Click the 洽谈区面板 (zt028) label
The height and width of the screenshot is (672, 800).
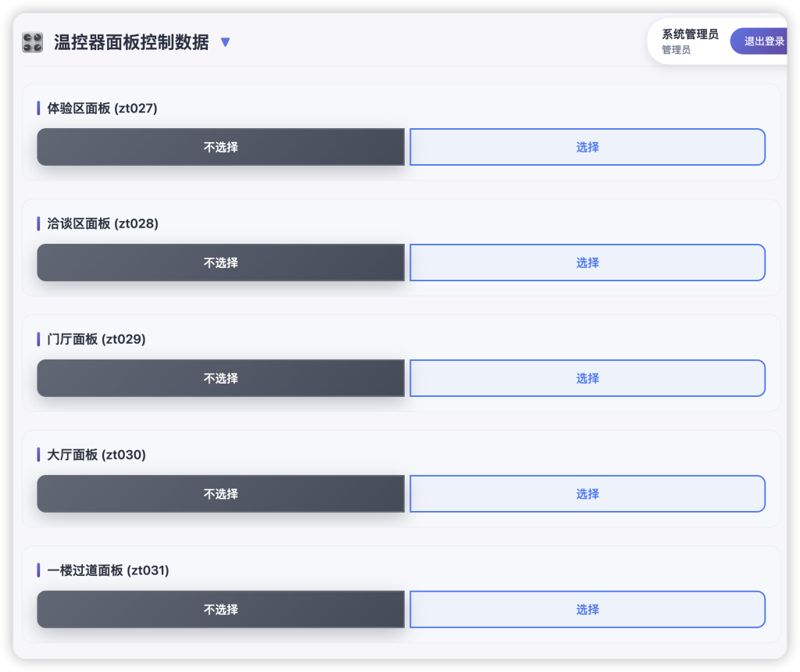[x=102, y=223]
